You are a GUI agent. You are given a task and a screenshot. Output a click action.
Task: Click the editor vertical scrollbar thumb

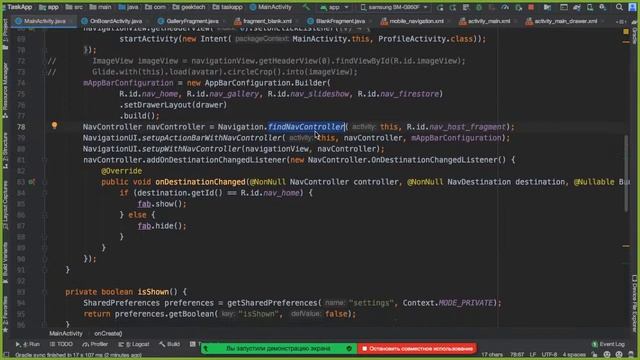pos(626,173)
